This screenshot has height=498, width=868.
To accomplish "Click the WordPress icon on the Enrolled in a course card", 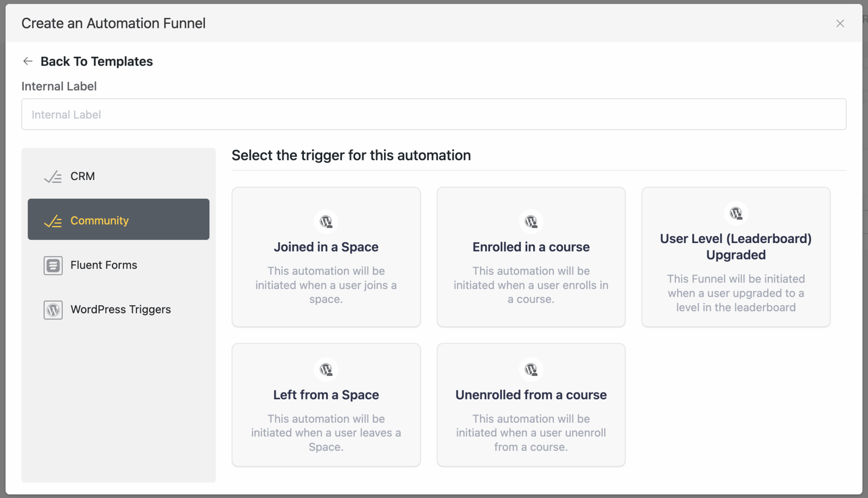I will (x=531, y=221).
